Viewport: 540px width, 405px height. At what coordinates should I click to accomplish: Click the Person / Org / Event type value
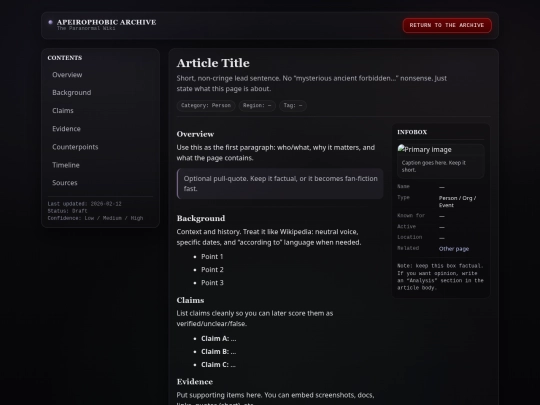tap(457, 201)
